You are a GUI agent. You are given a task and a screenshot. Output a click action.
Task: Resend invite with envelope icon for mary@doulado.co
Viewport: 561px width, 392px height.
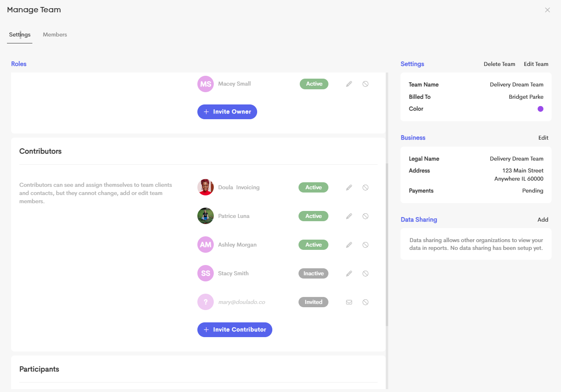pyautogui.click(x=349, y=302)
